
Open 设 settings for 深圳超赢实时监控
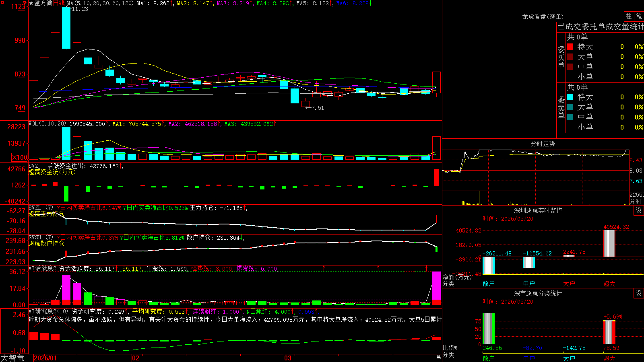(x=639, y=210)
